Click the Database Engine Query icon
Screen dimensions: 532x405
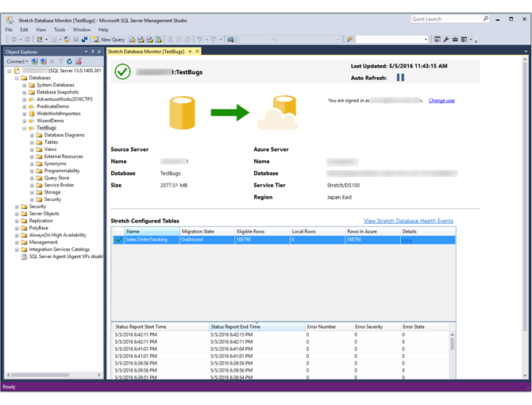coord(132,40)
